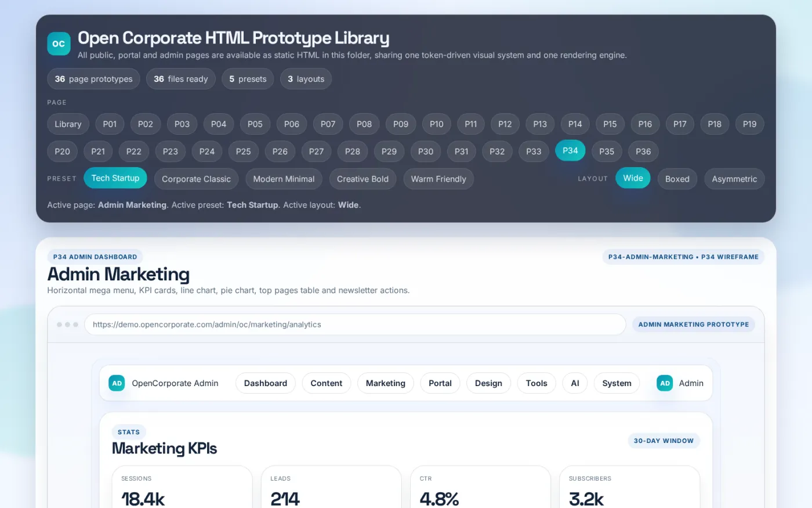Select the Tech Startup preset
812x508 pixels.
(x=115, y=178)
